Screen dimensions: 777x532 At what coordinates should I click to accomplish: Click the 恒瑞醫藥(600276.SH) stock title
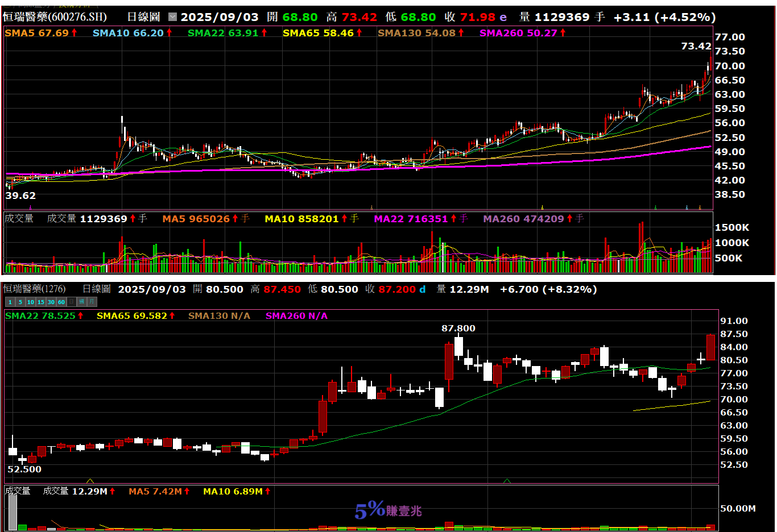55,17
